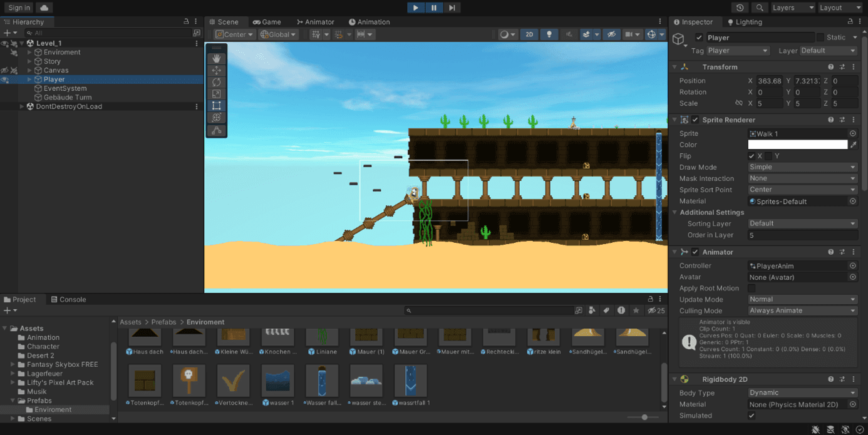868x435 pixels.
Task: Pick sprite using Walk 1 object picker
Action: pos(853,133)
